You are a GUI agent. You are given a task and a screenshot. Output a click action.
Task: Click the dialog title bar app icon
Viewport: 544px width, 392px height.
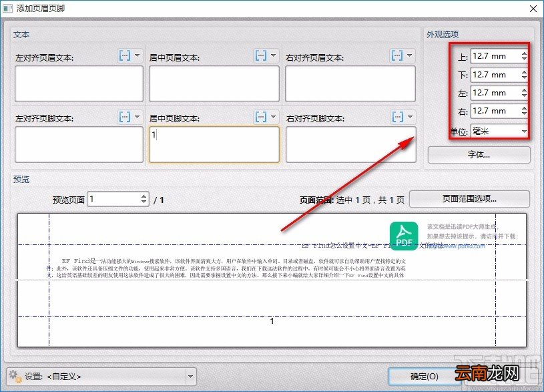tap(7, 8)
